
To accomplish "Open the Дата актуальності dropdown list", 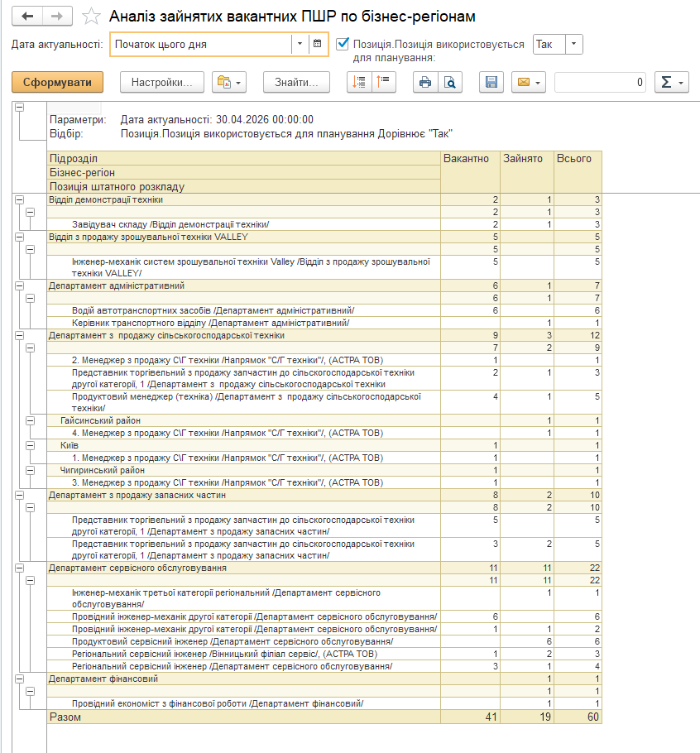I will [x=298, y=44].
